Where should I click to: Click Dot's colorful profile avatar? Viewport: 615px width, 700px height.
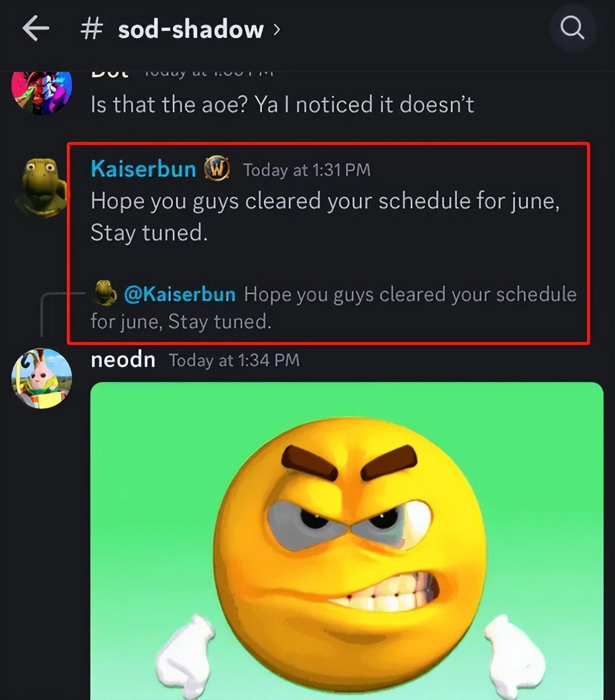point(42,91)
